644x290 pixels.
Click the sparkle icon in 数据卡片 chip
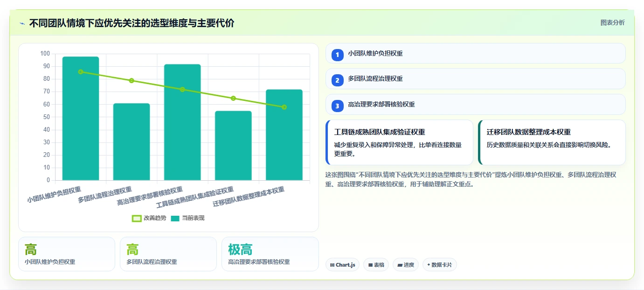[429, 265]
